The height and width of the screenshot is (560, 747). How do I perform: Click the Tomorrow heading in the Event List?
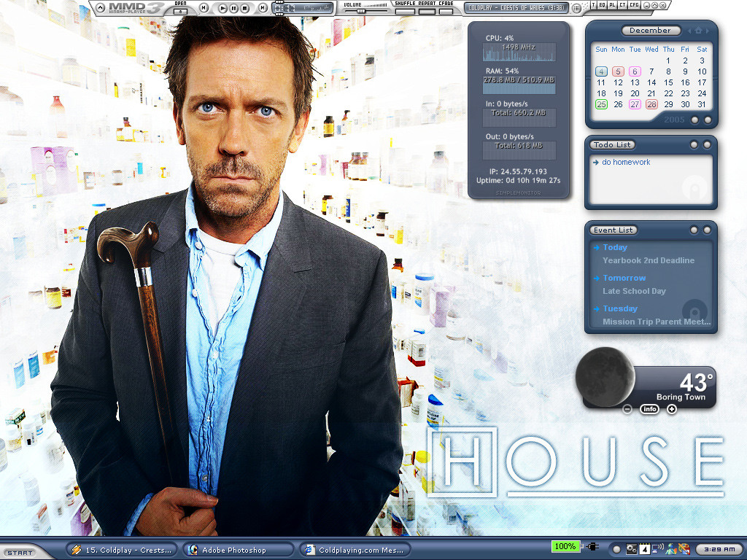click(624, 278)
